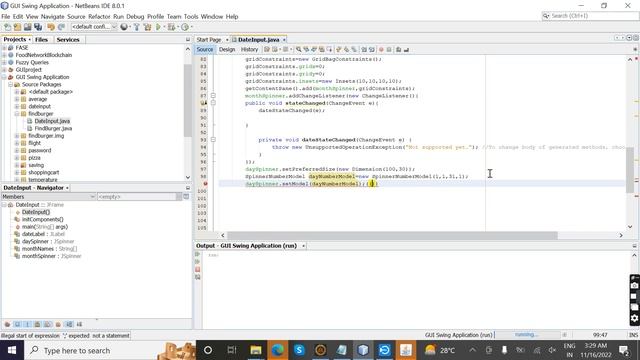Screen dimensions: 640x360
Task: Toggle Show Inherited Members filter in Navigator
Action: click(7, 324)
